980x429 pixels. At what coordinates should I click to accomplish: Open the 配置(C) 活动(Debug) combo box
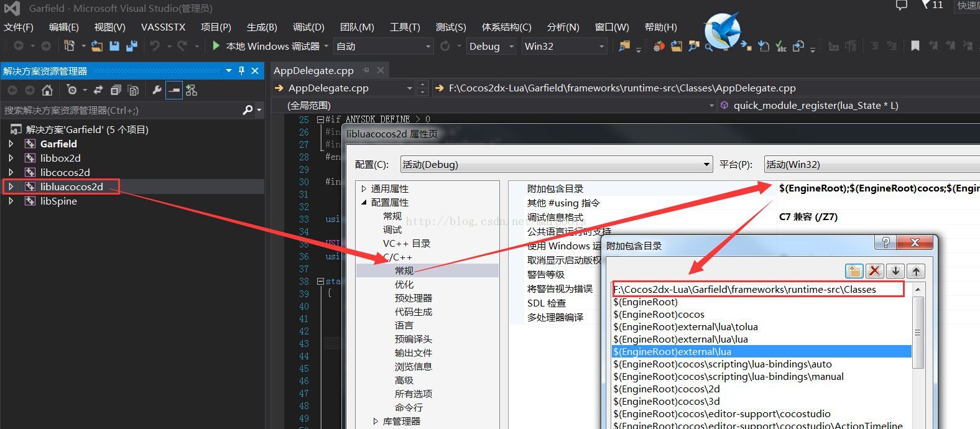coord(556,164)
